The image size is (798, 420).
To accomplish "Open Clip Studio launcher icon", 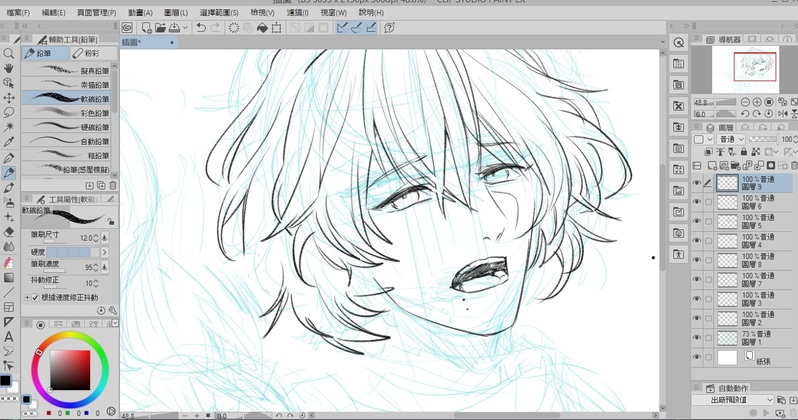I will (127, 27).
